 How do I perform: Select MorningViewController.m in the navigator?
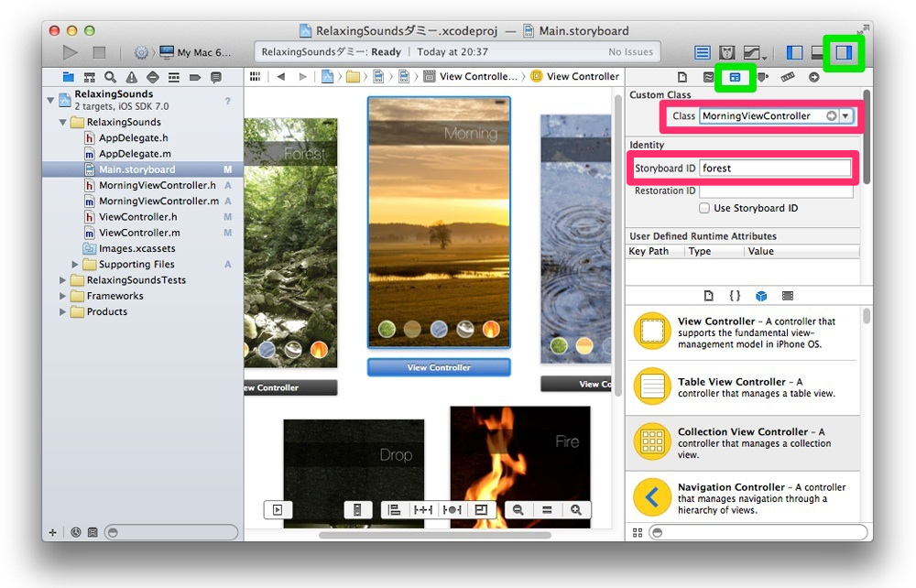tap(158, 201)
